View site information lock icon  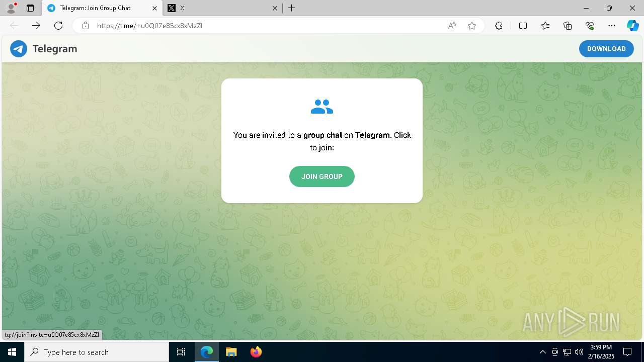(x=86, y=26)
